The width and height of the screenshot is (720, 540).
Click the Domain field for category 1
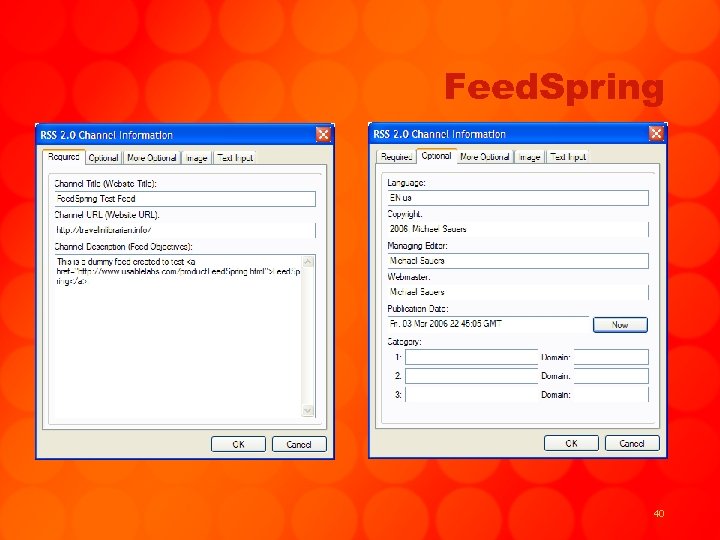tap(611, 357)
